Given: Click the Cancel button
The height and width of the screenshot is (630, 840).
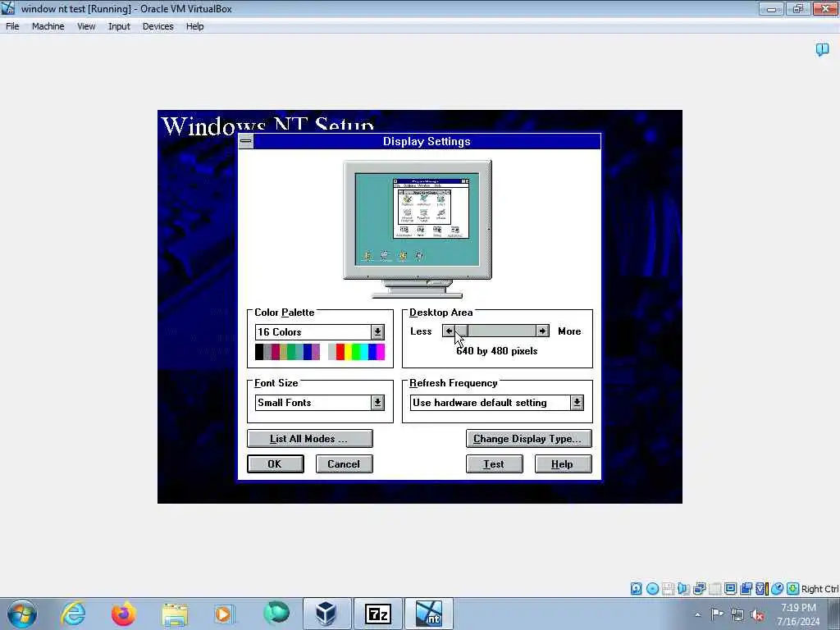Looking at the screenshot, I should [344, 464].
